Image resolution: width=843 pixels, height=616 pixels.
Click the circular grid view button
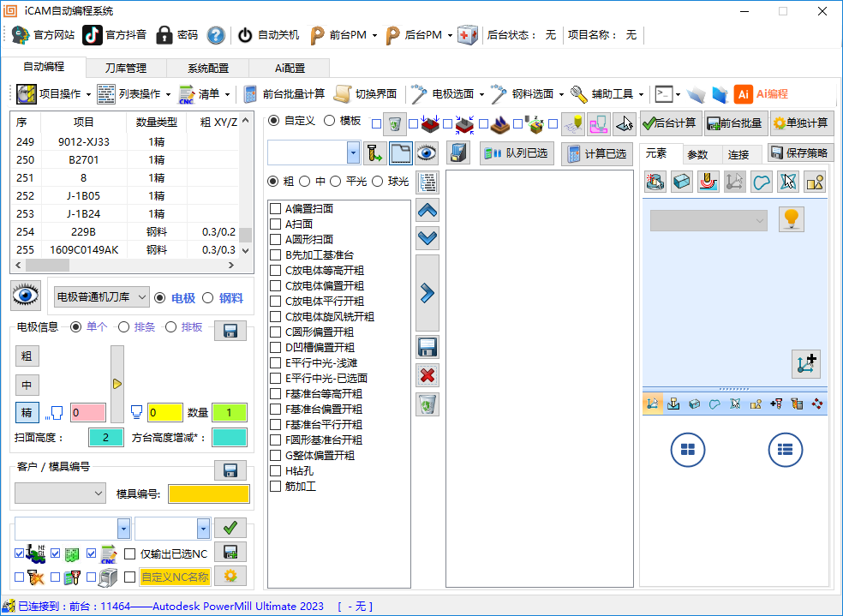pyautogui.click(x=688, y=450)
